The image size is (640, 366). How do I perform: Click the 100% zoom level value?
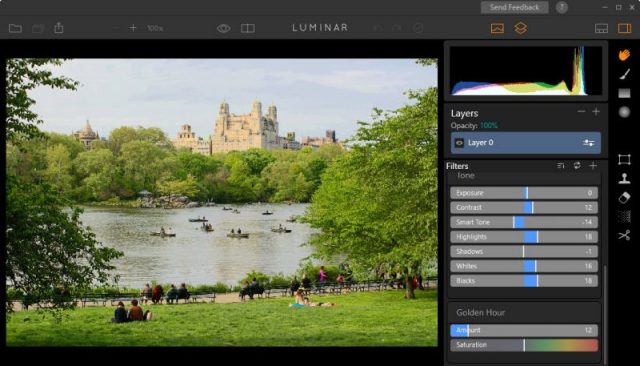point(155,28)
